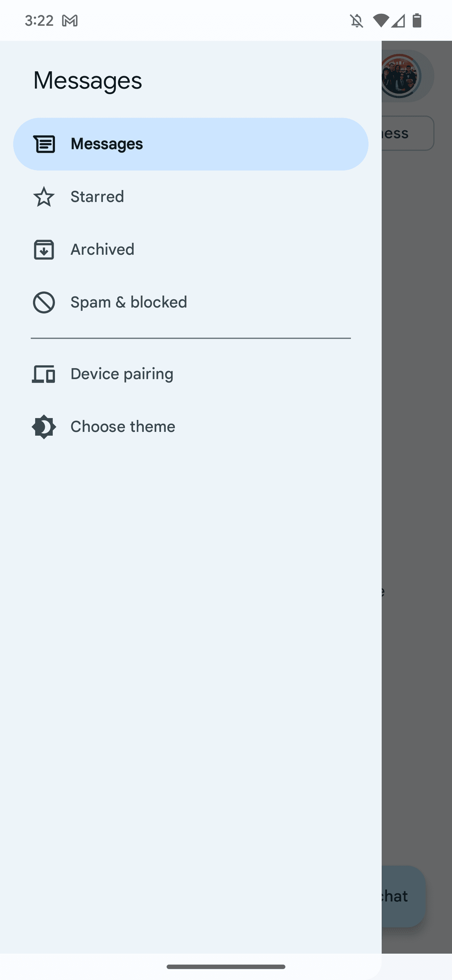This screenshot has height=980, width=452.
Task: Tap the Archived box icon
Action: point(44,250)
